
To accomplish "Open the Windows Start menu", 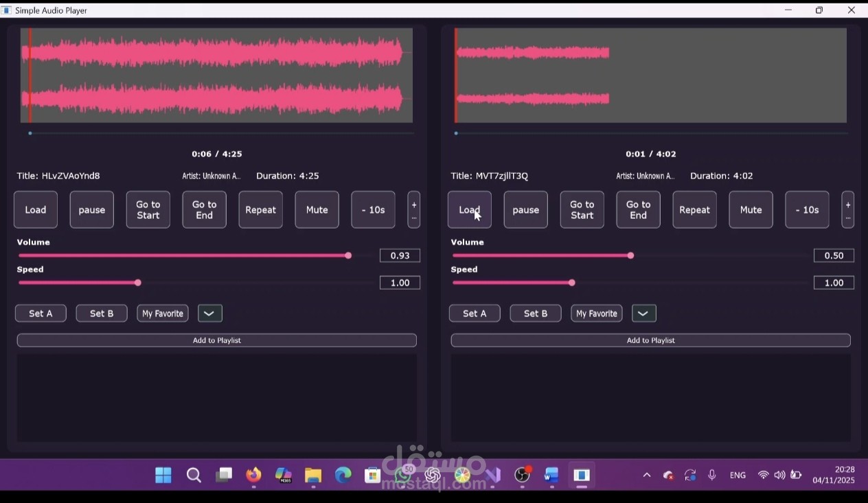I will click(x=163, y=475).
